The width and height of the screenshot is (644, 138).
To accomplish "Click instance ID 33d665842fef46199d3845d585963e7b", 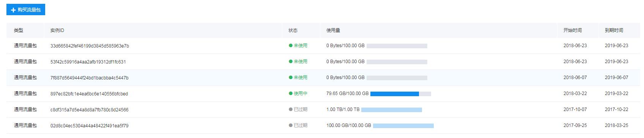I will click(90, 46).
